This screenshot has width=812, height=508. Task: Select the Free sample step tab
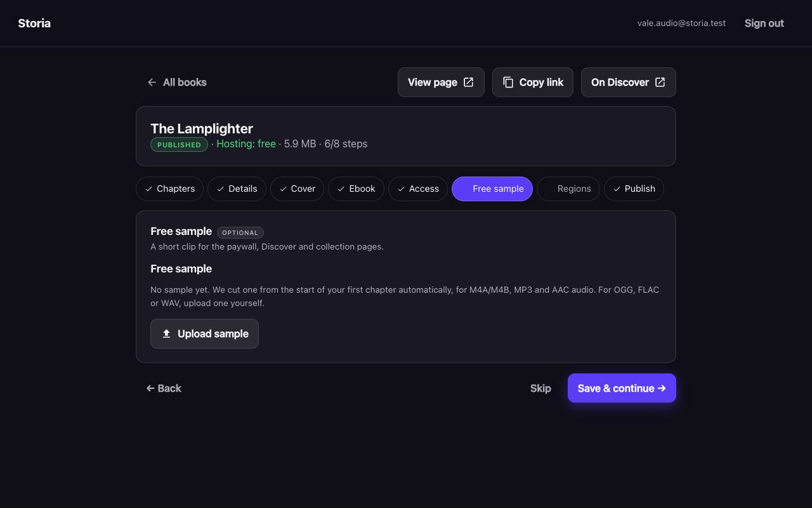tap(492, 189)
